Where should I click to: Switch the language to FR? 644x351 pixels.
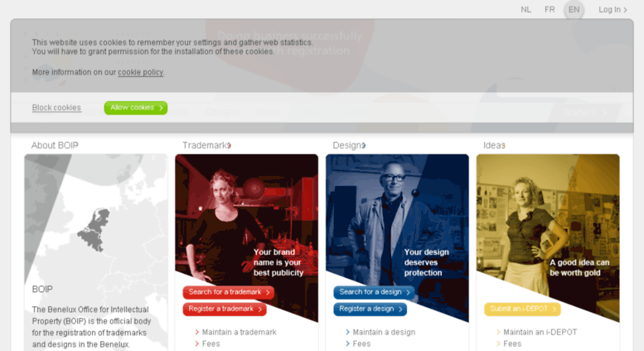[x=550, y=9]
